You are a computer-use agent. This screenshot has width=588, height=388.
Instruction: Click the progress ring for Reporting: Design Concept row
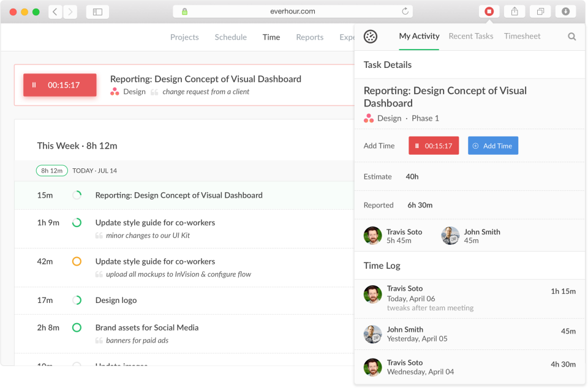pos(77,195)
